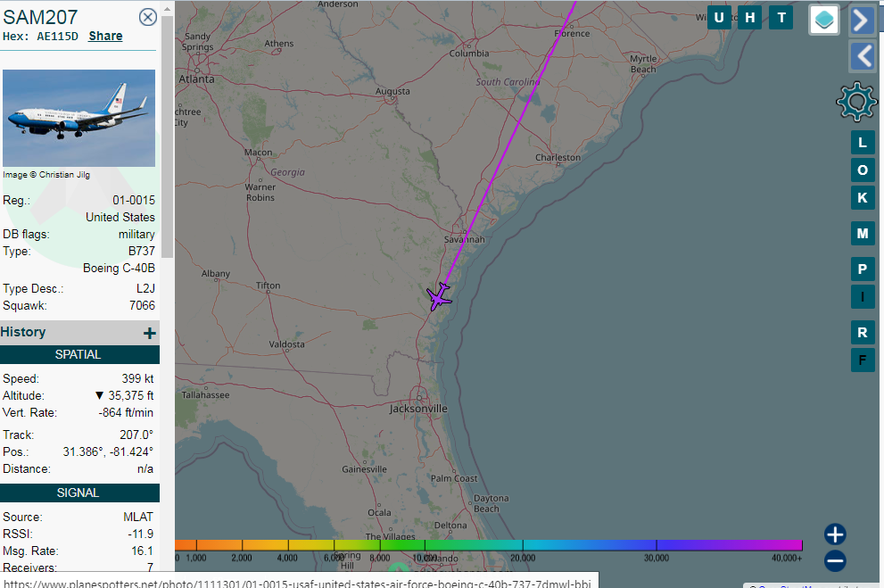The image size is (884, 588).
Task: Click the History section title
Action: 23,332
